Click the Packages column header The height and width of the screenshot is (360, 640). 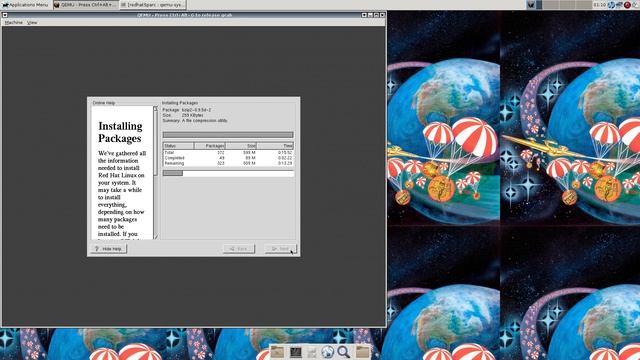210,146
